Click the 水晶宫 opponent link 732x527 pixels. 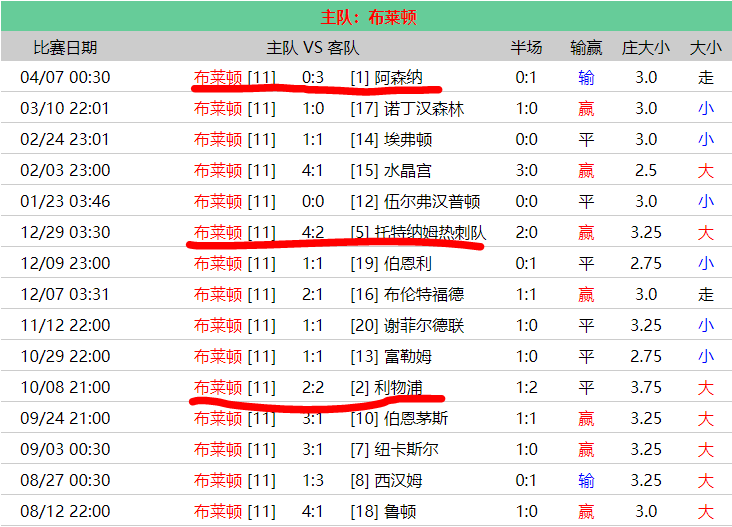coord(408,170)
